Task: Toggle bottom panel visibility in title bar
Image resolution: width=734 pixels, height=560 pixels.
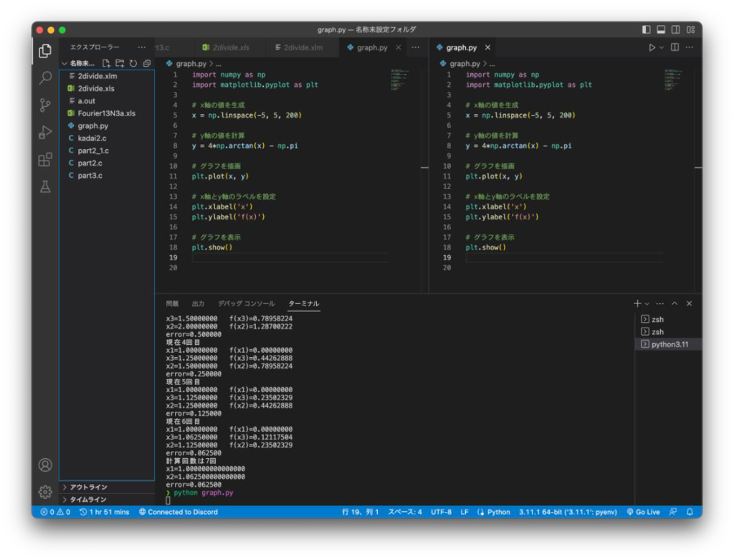Action: point(661,29)
